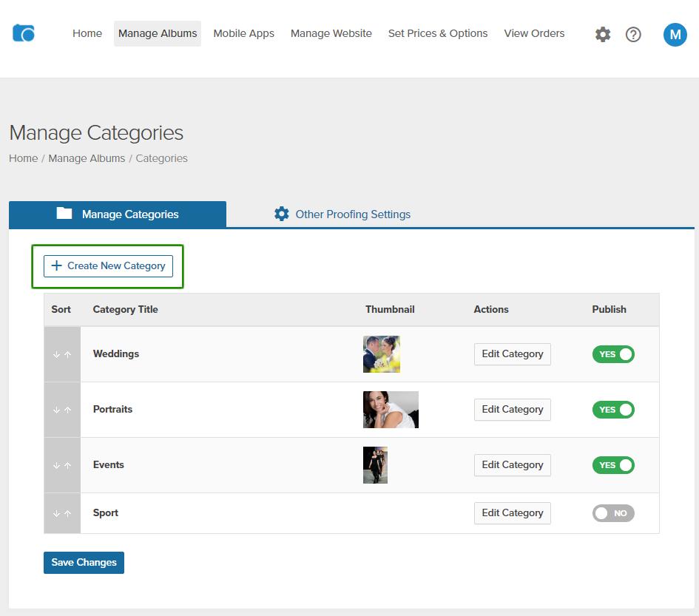Disable publishing for Weddings category
699x616 pixels.
[x=613, y=354]
